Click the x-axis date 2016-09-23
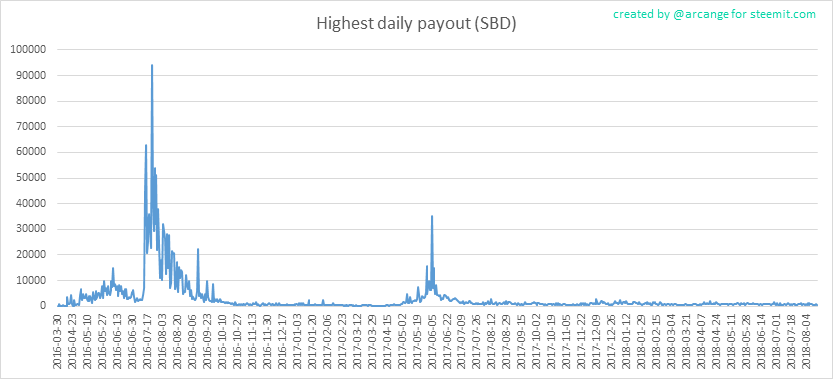This screenshot has height=379, width=833. [x=206, y=342]
